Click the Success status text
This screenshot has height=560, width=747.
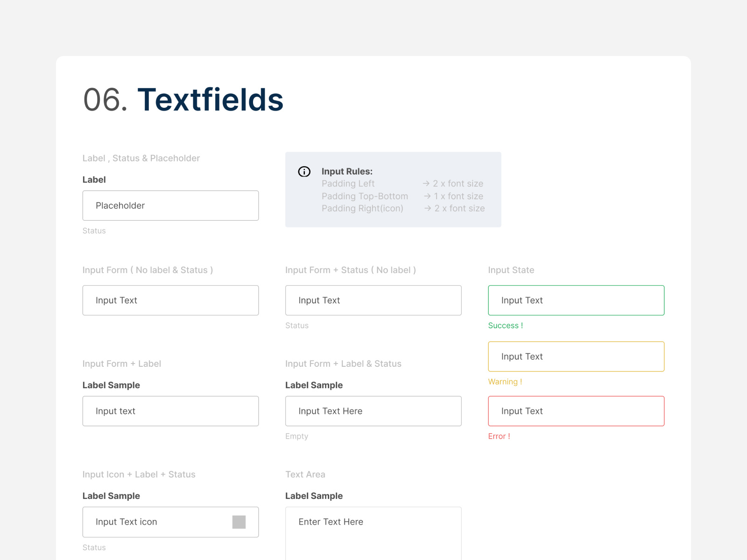[x=506, y=325]
